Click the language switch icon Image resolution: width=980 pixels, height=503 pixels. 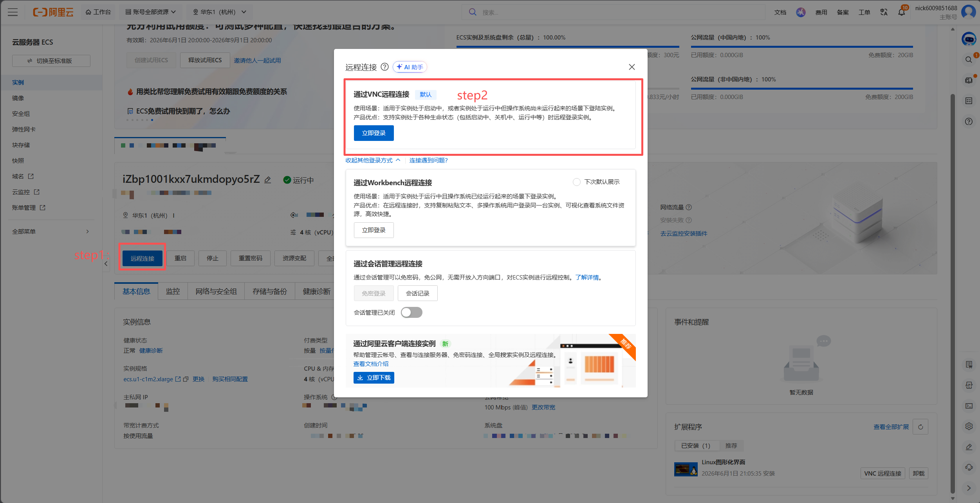tap(884, 12)
